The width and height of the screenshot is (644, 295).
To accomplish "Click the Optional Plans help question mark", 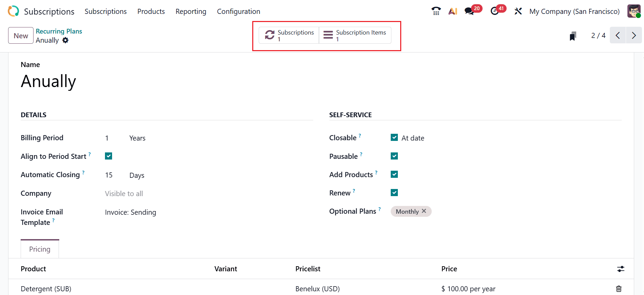I will [380, 209].
